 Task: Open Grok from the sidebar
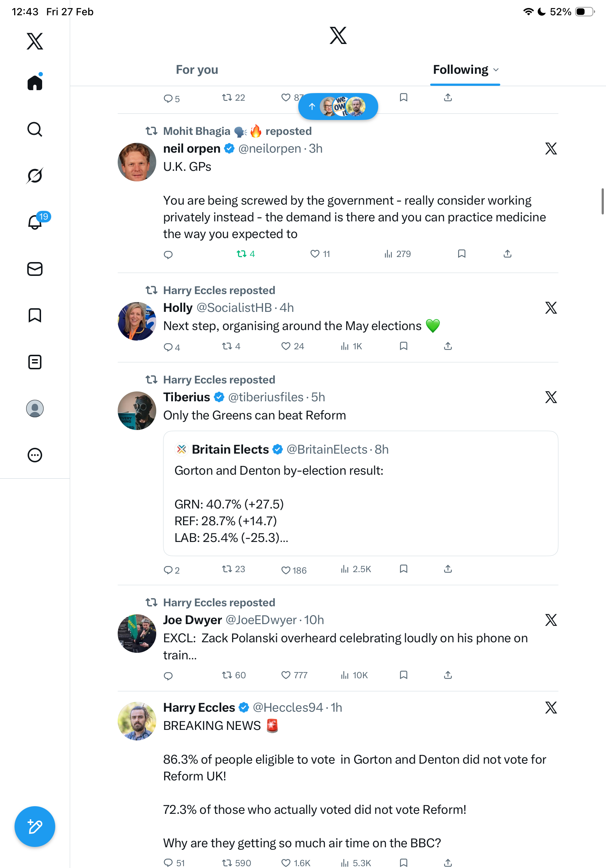pyautogui.click(x=35, y=176)
